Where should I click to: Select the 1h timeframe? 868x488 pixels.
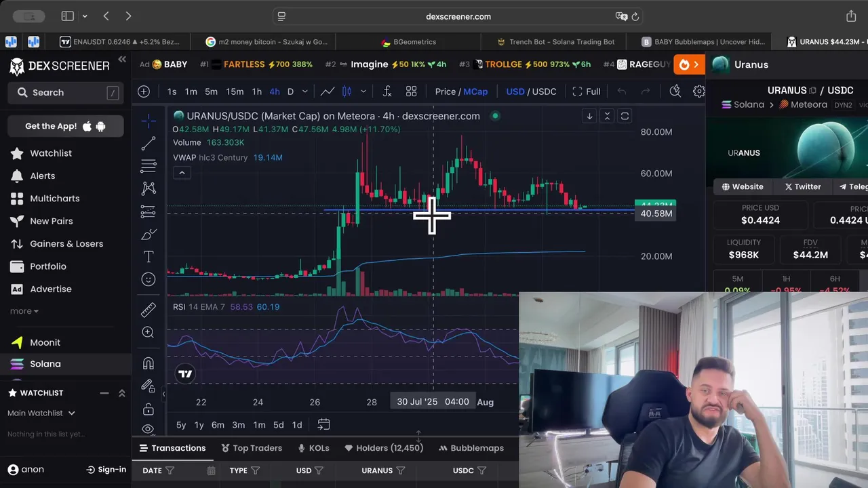tap(256, 91)
